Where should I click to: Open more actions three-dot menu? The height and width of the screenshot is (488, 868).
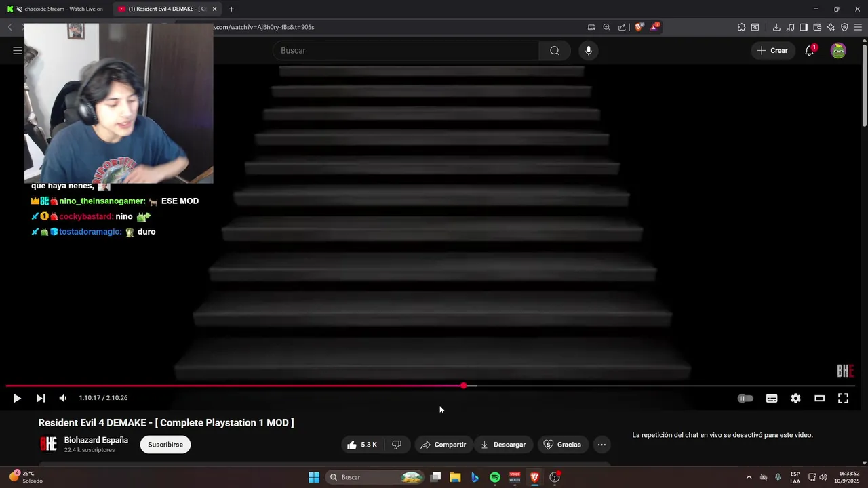pyautogui.click(x=601, y=445)
